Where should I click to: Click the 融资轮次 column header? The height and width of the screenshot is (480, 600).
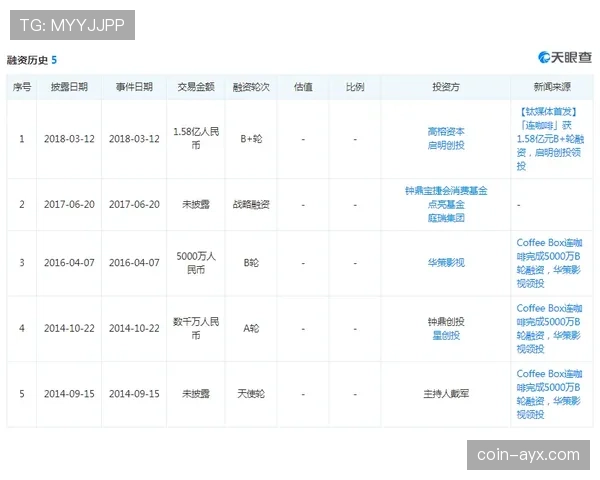click(251, 87)
